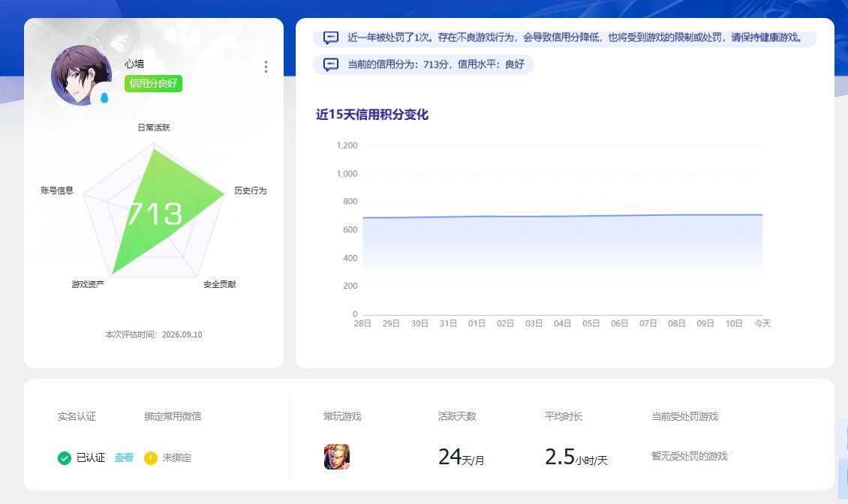Viewport: 848px width, 504px height.
Task: Click the 暂无受处罚的游戏 text
Action: pos(689,457)
